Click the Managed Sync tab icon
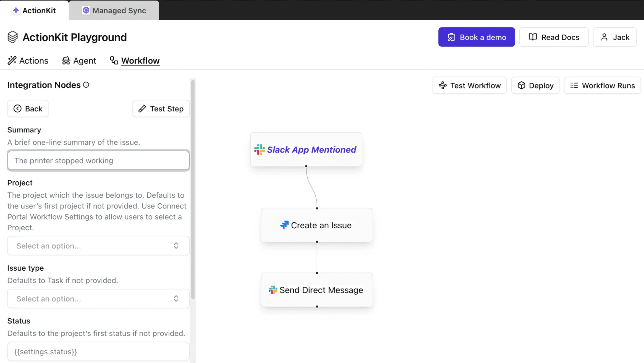Screen dimensions: 644x363 coord(86,10)
